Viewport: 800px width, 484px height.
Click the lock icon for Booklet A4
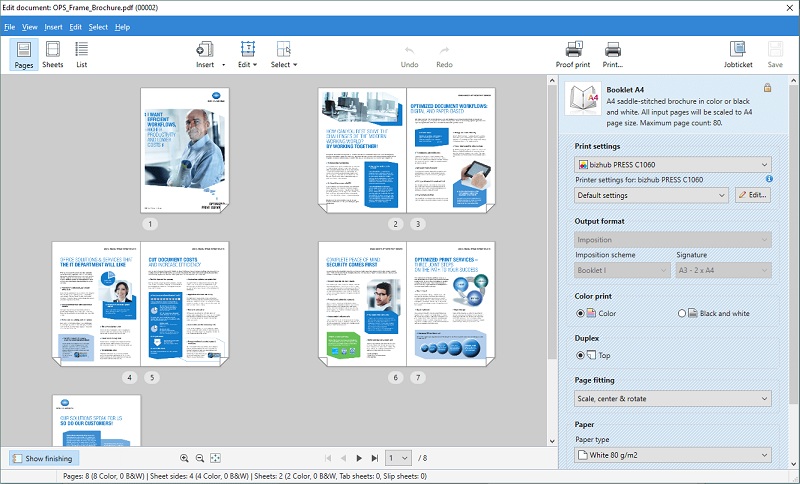pyautogui.click(x=767, y=88)
